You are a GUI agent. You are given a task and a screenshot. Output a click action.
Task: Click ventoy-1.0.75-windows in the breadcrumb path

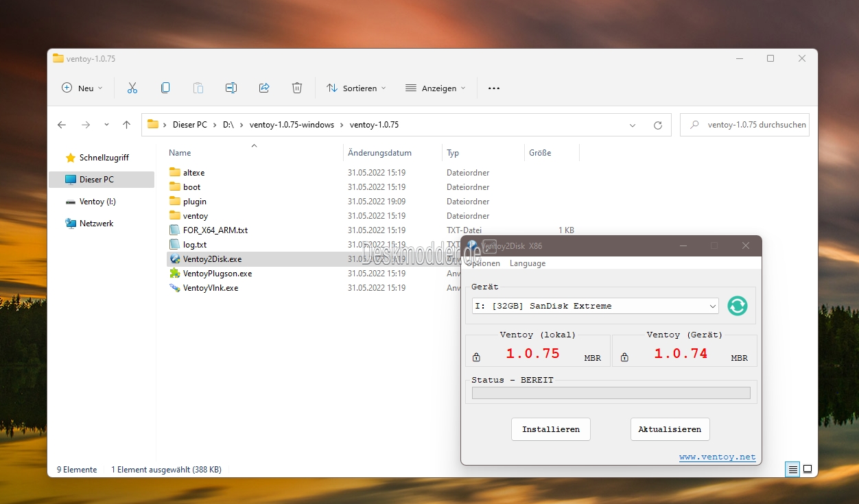(292, 125)
